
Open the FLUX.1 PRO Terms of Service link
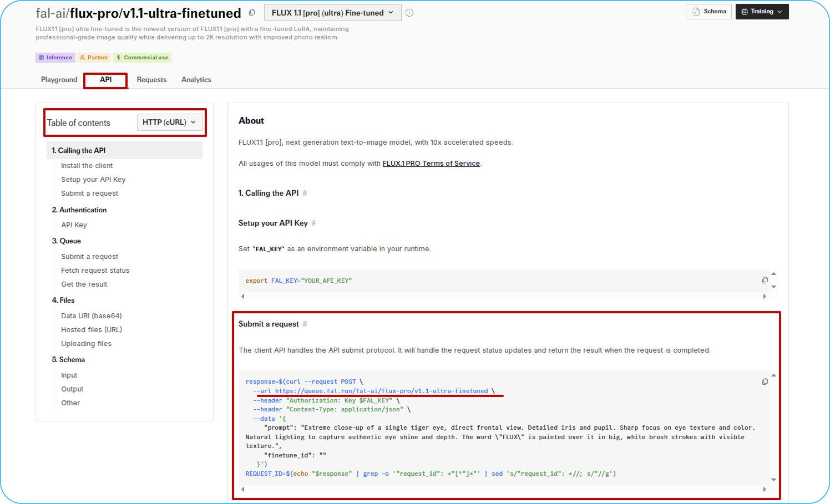[431, 164]
